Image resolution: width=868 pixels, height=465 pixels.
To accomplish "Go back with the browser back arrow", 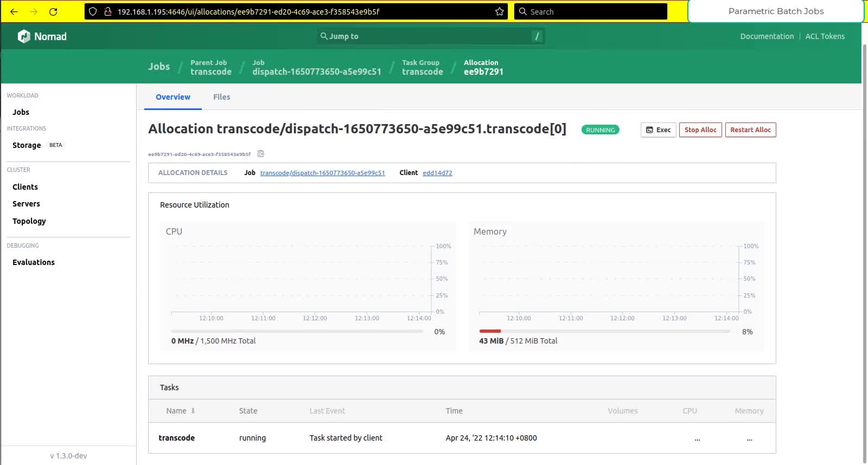I will [x=14, y=11].
